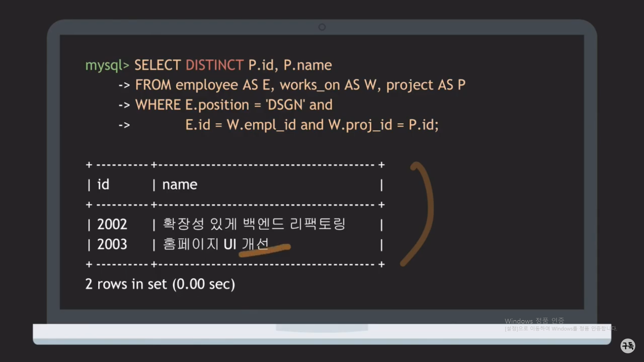The width and height of the screenshot is (644, 362).
Task: Click the round 구독 subscribe badge
Action: (x=628, y=346)
